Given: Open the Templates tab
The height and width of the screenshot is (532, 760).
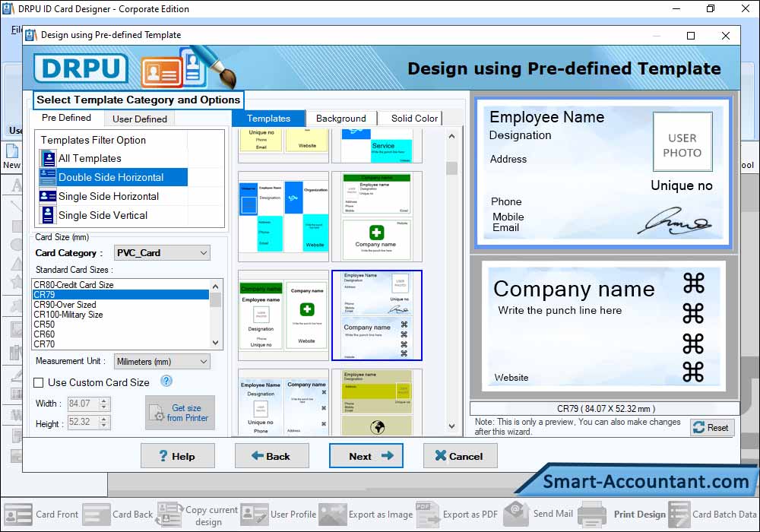Looking at the screenshot, I should coord(268,119).
